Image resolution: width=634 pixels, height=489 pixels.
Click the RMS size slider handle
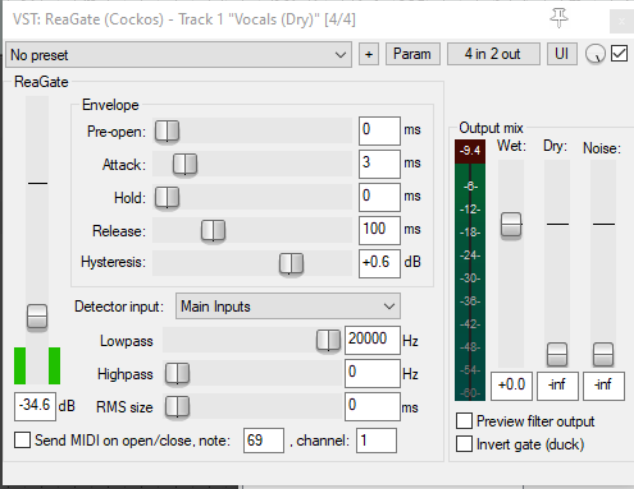pos(177,406)
